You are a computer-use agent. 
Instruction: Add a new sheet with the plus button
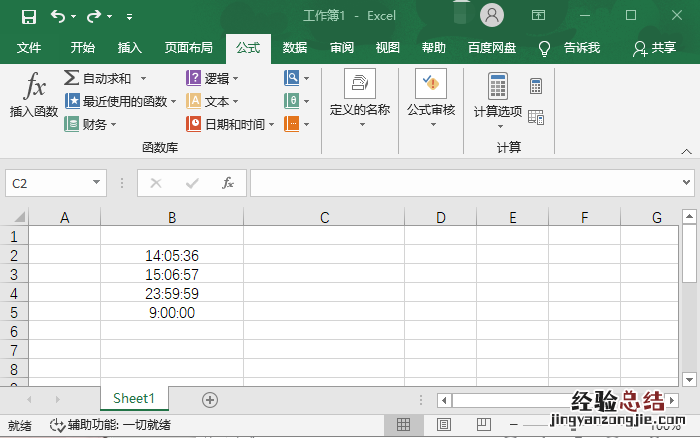[x=210, y=399]
